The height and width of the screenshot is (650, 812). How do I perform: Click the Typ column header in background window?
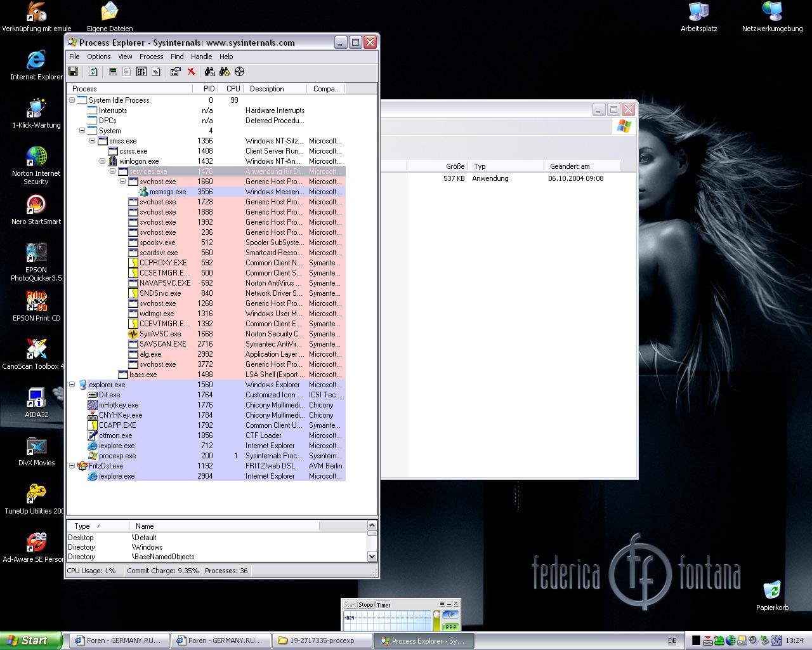coord(506,166)
